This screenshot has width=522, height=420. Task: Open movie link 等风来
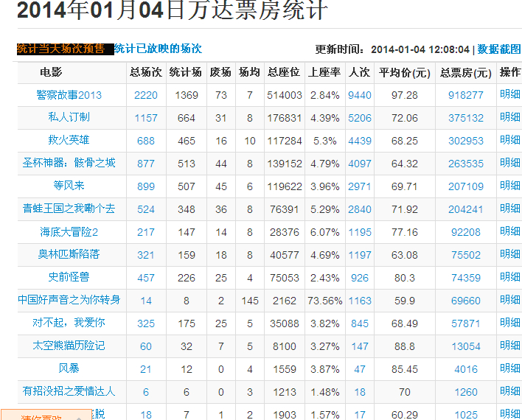point(69,186)
